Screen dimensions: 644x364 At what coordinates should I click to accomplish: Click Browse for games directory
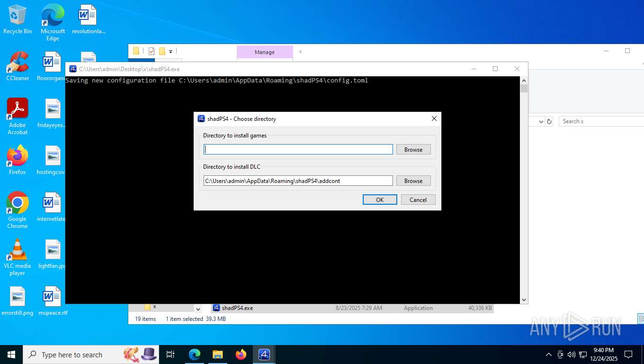click(413, 149)
